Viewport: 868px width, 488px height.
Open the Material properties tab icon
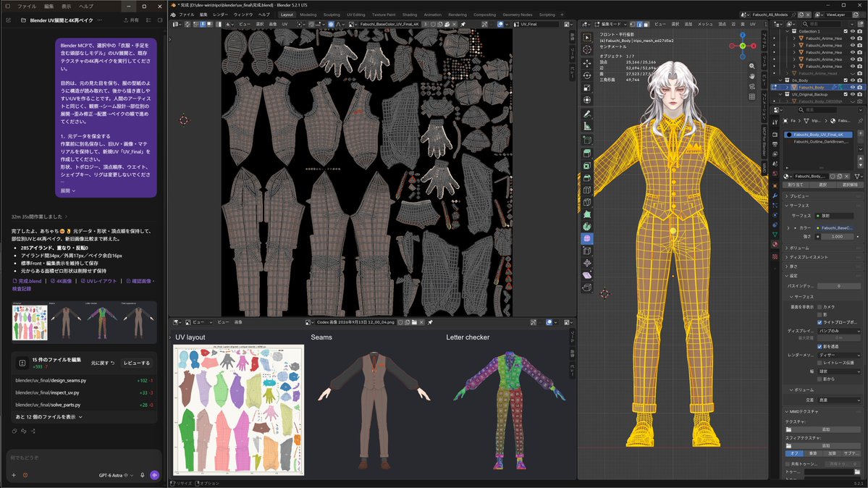pyautogui.click(x=775, y=244)
